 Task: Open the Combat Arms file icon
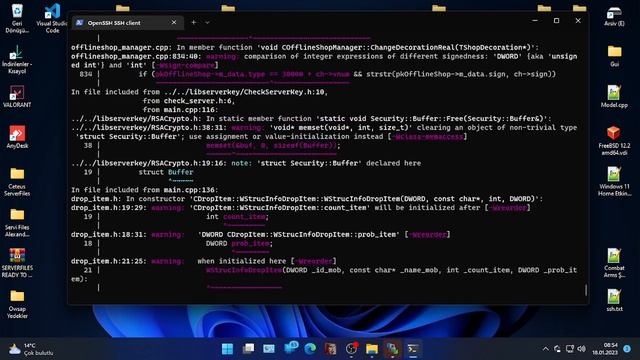pyautogui.click(x=614, y=263)
